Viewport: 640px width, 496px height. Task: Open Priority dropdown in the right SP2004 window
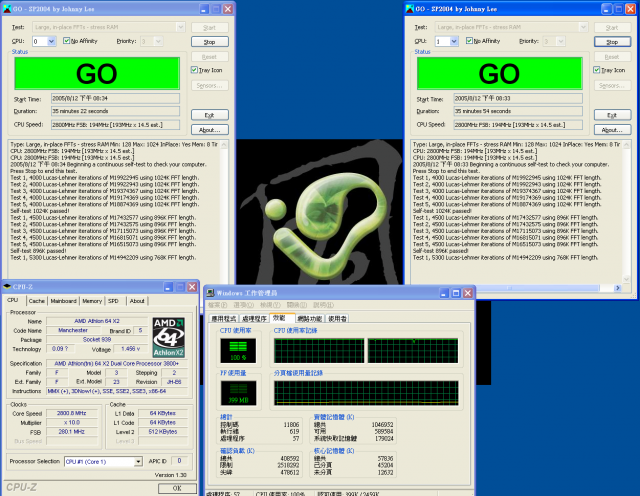point(561,41)
